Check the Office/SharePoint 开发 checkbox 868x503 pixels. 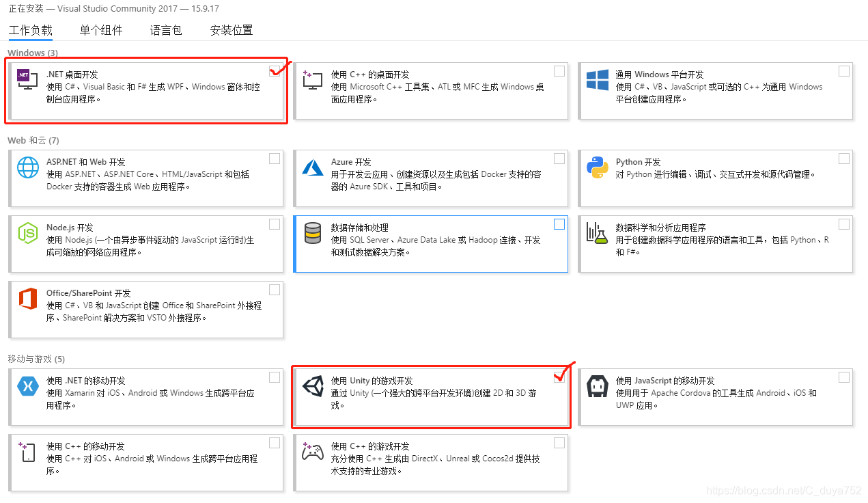coord(275,290)
